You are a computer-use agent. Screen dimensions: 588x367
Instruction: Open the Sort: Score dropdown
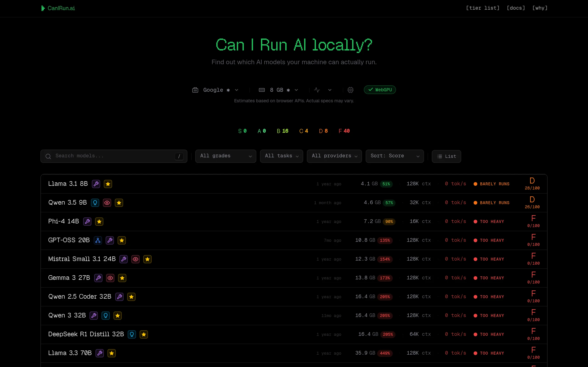click(x=394, y=156)
